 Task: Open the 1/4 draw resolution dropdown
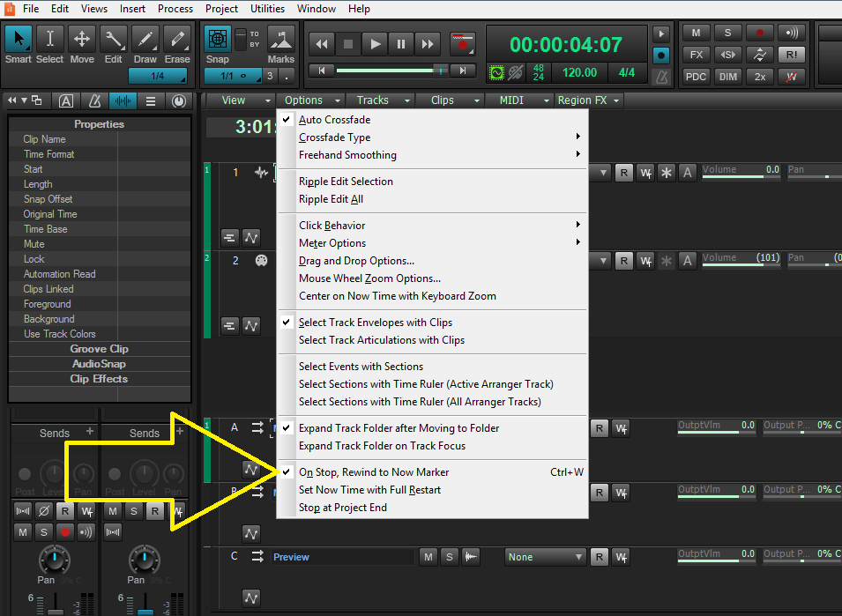click(158, 76)
